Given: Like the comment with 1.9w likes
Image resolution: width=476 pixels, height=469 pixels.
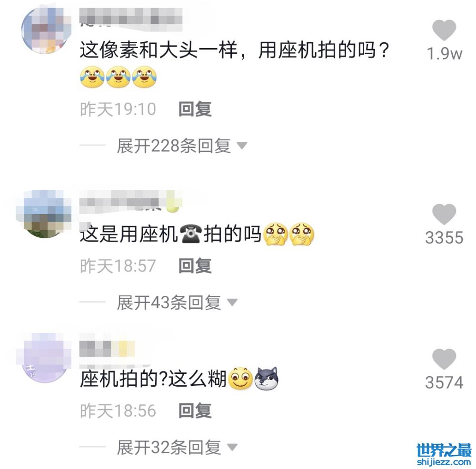Looking at the screenshot, I should point(444,30).
